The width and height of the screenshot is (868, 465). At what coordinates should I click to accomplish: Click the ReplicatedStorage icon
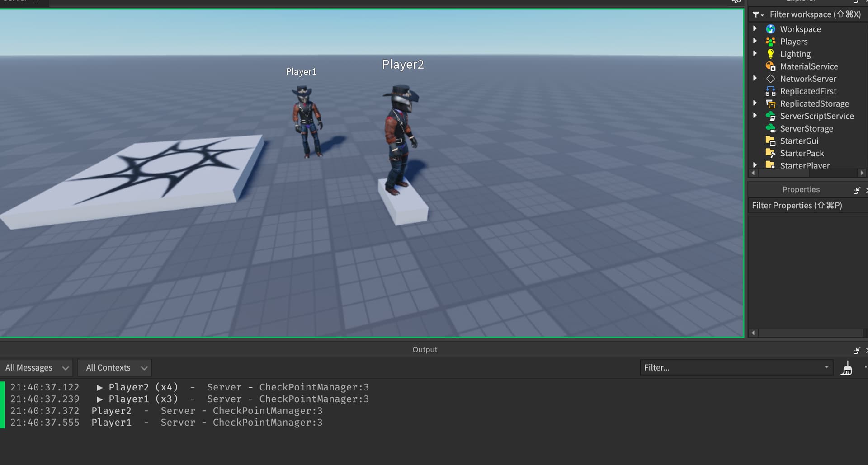click(771, 103)
